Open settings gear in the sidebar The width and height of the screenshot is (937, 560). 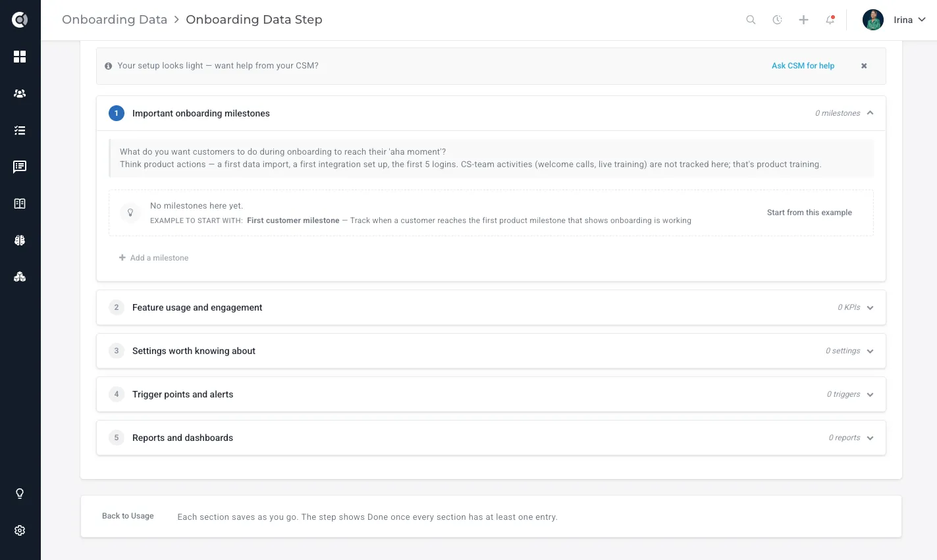point(20,530)
